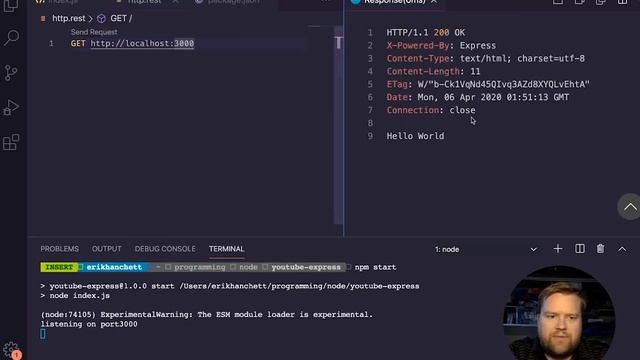Viewport: 640px width, 360px height.
Task: Open the Source Control view
Action: tap(11, 73)
